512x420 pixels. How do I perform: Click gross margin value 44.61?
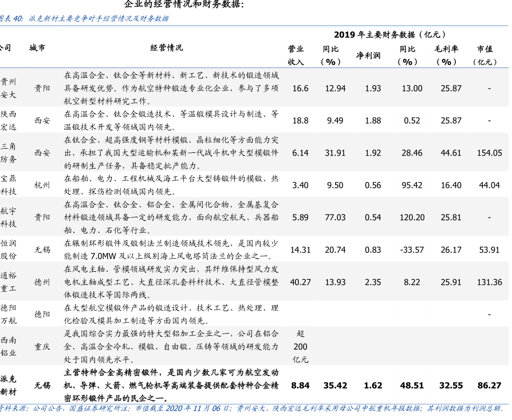point(451,153)
